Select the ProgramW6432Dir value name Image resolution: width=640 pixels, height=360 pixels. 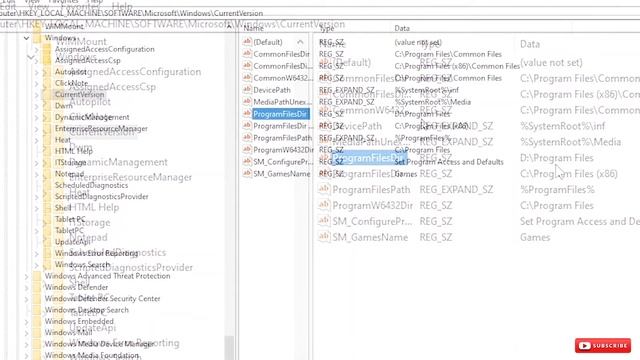(x=283, y=150)
